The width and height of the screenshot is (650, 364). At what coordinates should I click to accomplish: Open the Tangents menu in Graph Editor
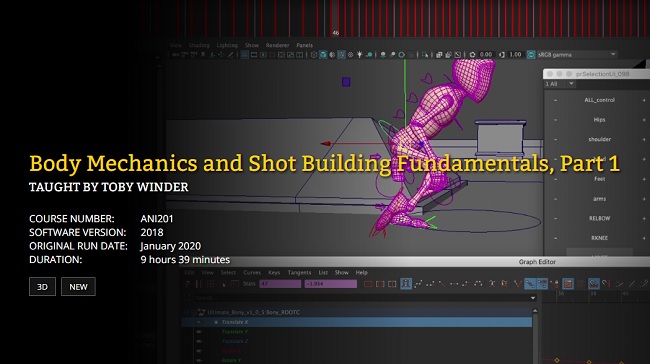pos(299,272)
